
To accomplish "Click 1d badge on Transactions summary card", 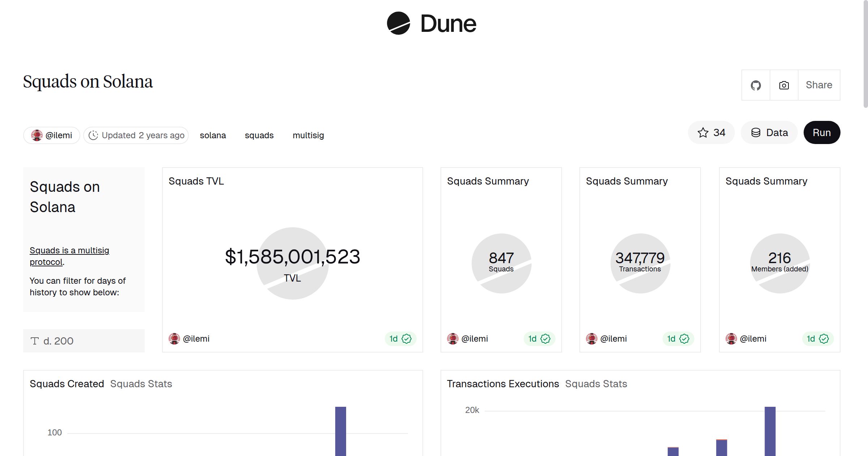I will coord(678,339).
